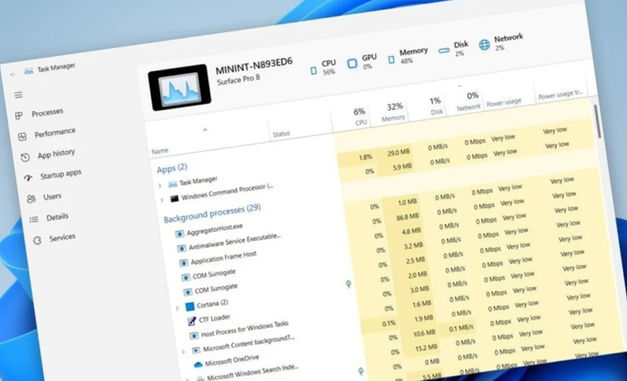Click the Host Process for Windows Tasks icon
Image resolution: width=627 pixels, height=381 pixels.
(x=194, y=335)
